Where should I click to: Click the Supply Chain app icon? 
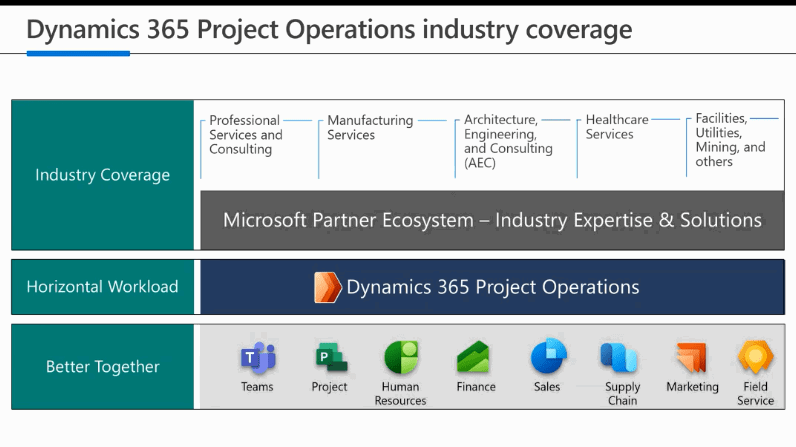619,357
